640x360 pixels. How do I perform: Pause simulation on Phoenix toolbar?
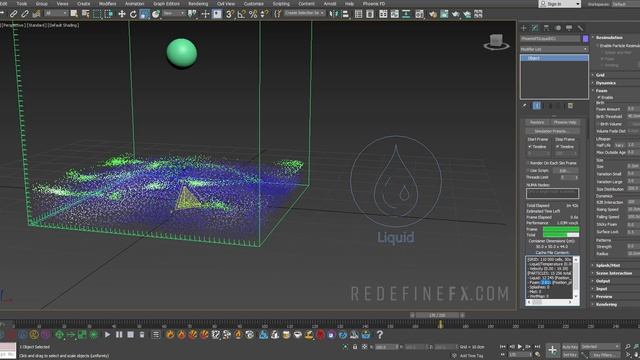119,335
